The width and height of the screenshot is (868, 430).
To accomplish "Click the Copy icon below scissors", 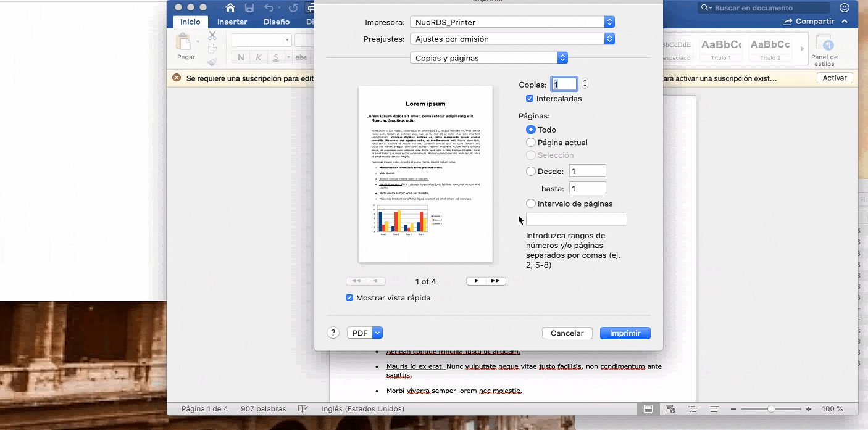I will click(212, 48).
